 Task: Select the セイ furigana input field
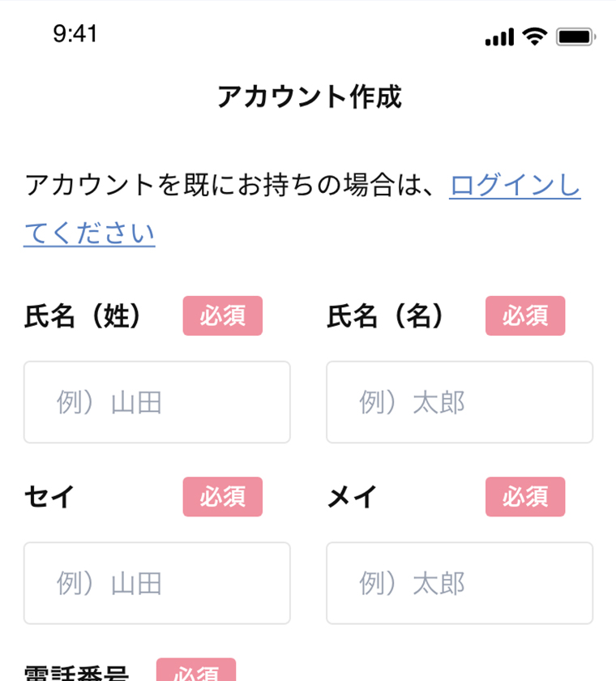coord(157,583)
